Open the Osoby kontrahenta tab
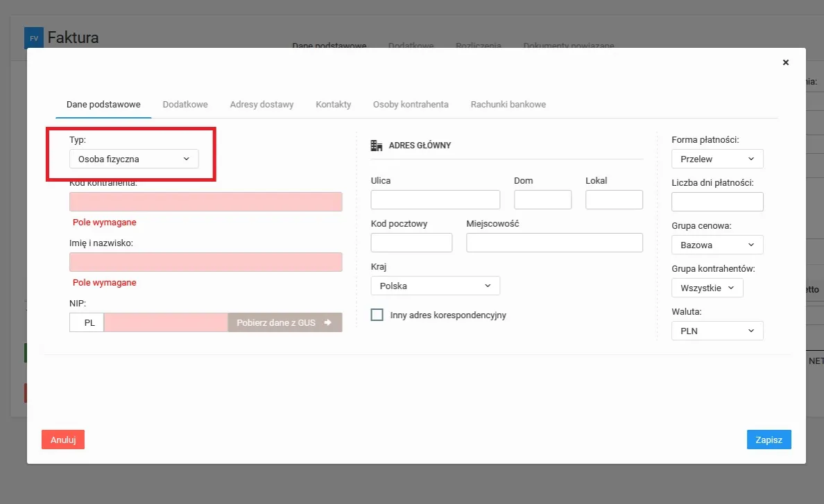This screenshot has height=504, width=824. [411, 105]
